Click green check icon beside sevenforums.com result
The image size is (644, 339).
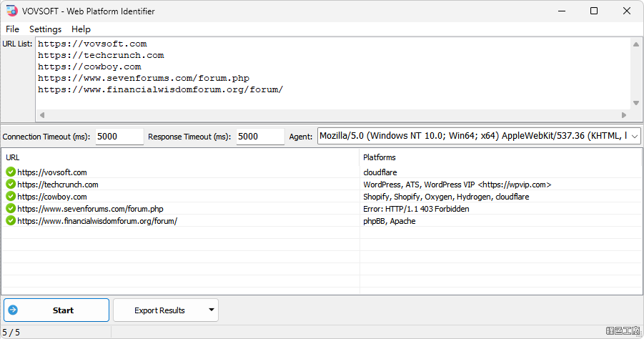[11, 208]
